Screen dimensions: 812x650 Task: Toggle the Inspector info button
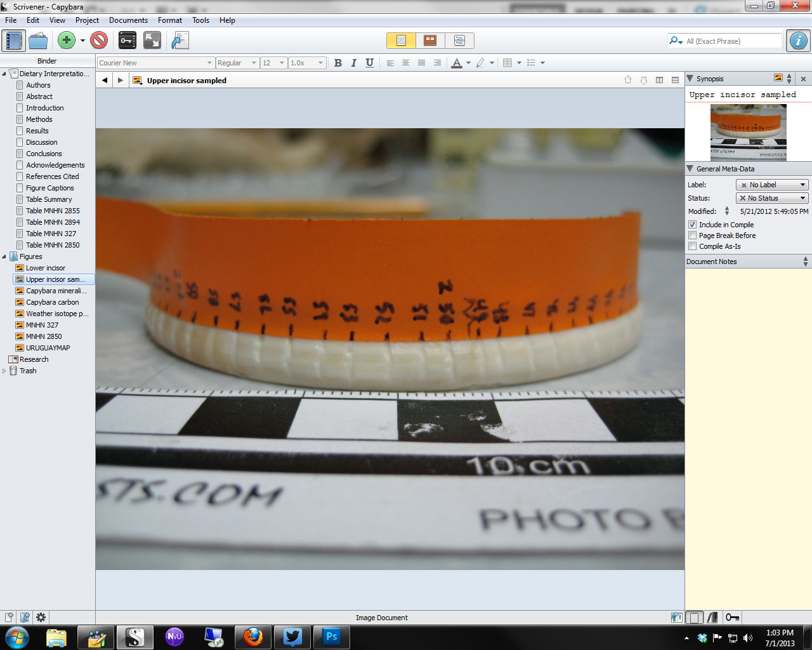click(x=798, y=41)
